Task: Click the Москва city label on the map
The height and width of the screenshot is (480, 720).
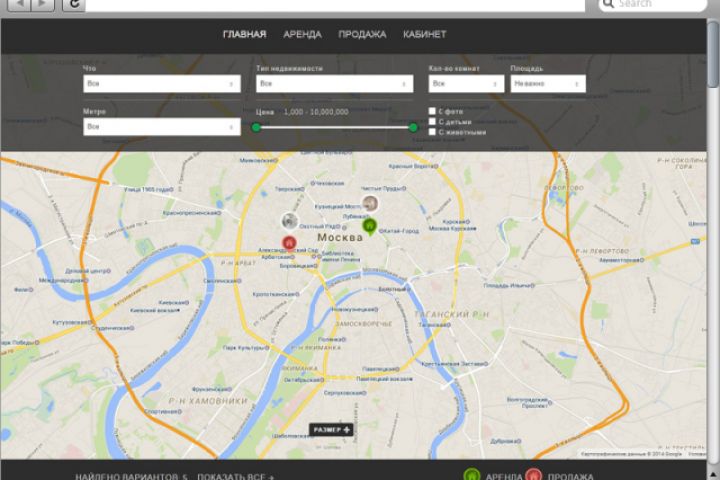Action: pyautogui.click(x=340, y=237)
